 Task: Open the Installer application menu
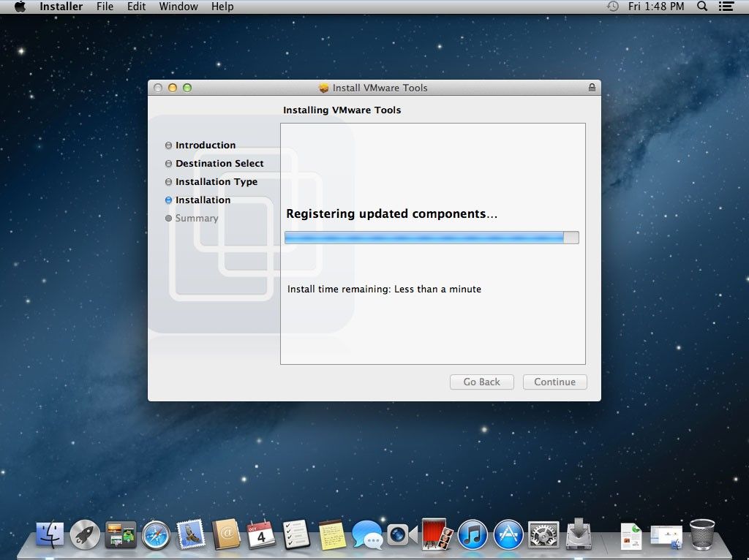click(x=61, y=7)
